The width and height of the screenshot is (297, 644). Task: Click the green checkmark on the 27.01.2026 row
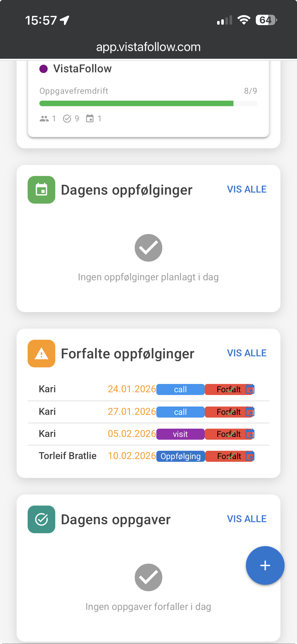230,412
